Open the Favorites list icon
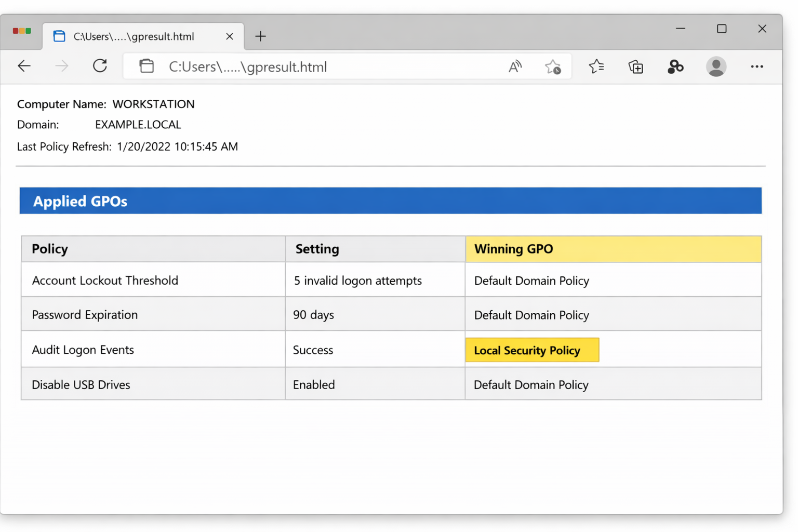Viewport: 798px width, 532px height. coord(596,66)
